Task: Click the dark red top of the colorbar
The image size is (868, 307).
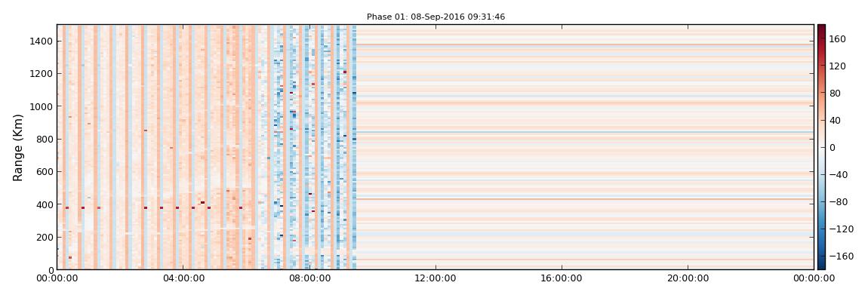Action: tap(821, 28)
